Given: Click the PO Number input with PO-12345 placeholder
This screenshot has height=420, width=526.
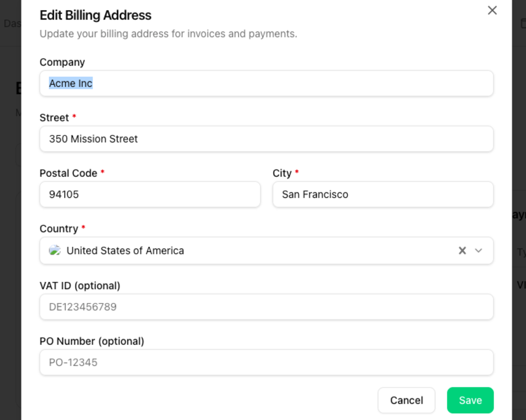Looking at the screenshot, I should 266,362.
